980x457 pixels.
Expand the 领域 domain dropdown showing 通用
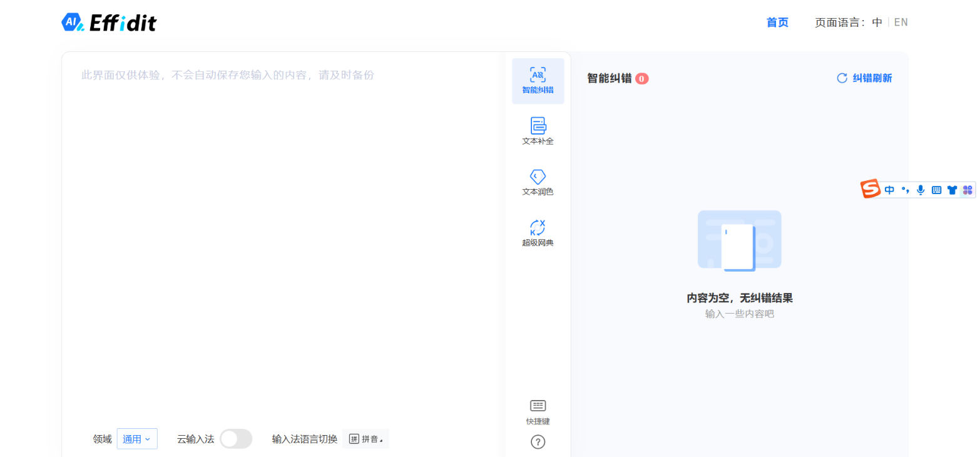[x=137, y=439]
